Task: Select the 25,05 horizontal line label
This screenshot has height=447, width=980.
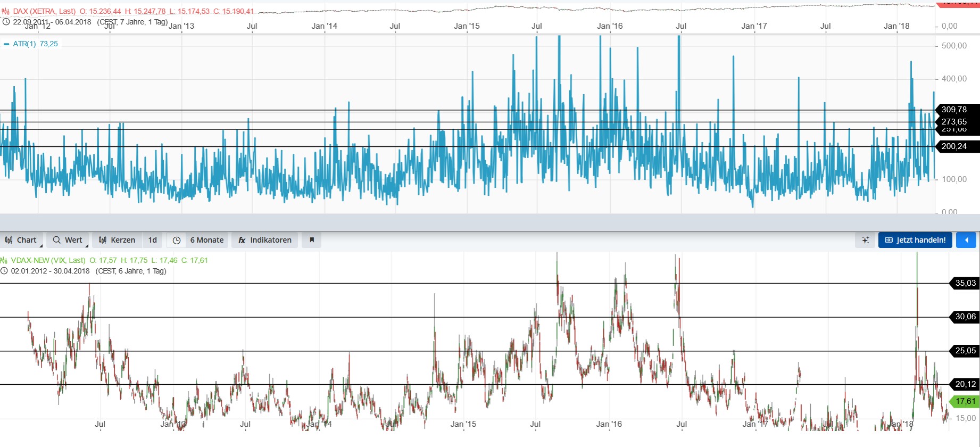Action: click(x=965, y=351)
